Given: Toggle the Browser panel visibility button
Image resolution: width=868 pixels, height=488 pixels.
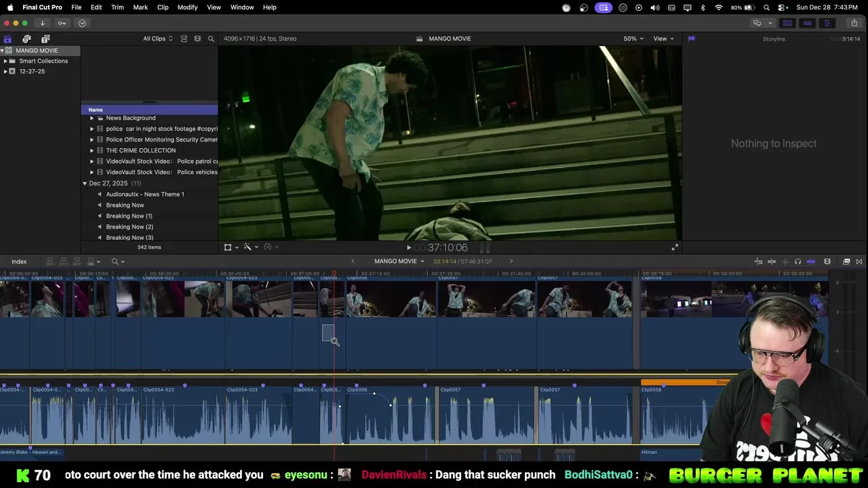Looking at the screenshot, I should pos(788,23).
